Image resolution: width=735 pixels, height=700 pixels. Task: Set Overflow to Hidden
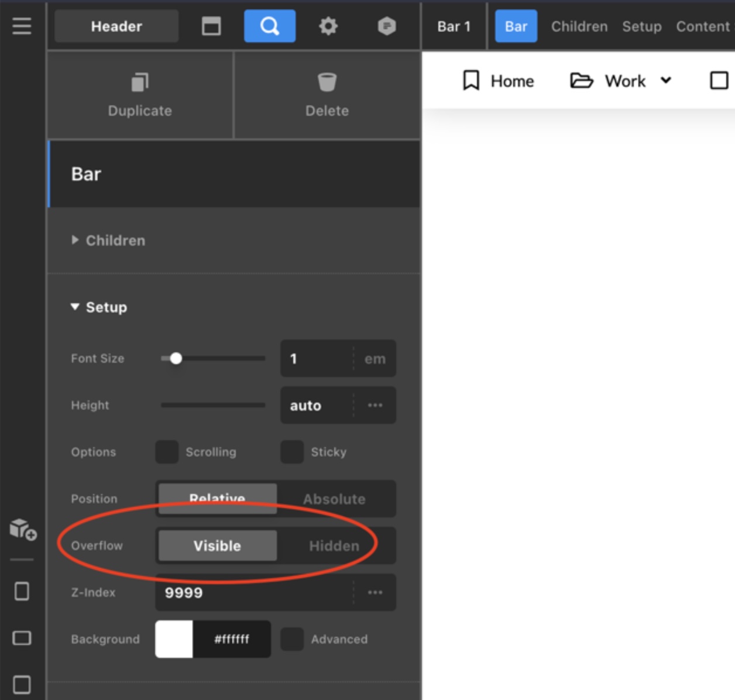click(334, 545)
